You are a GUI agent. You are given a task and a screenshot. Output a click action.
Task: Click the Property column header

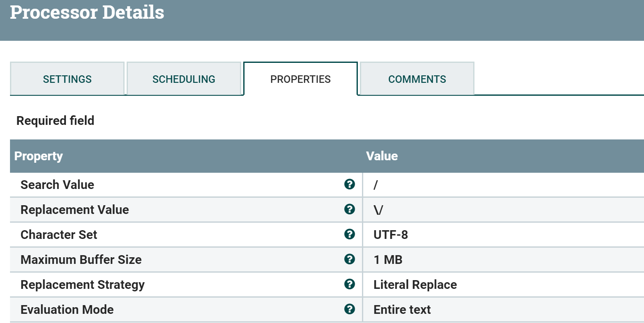pos(38,156)
